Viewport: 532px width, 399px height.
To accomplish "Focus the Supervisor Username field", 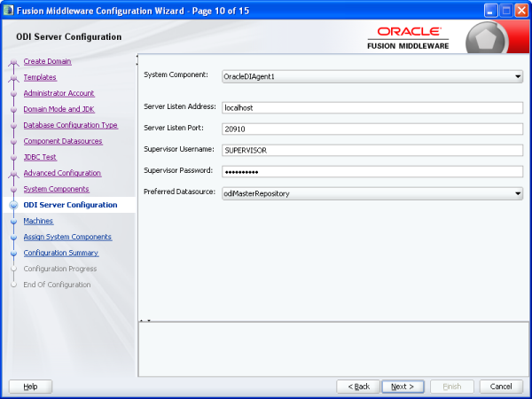I will pyautogui.click(x=372, y=150).
